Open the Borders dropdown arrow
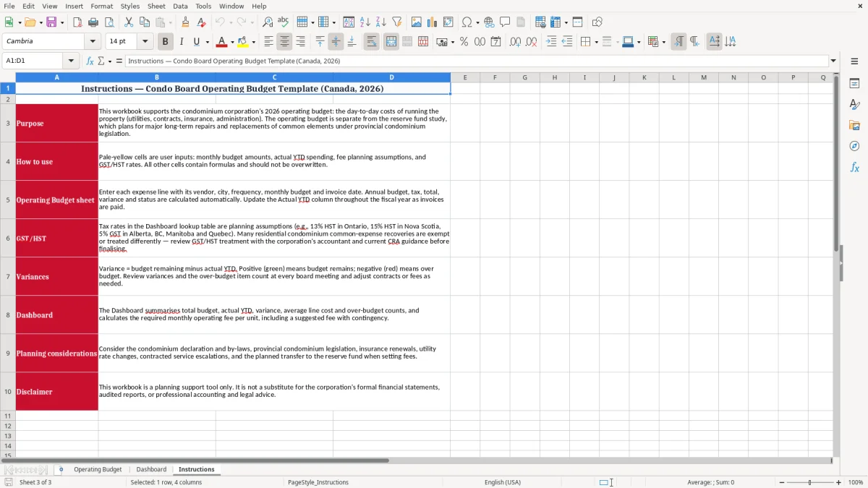868x488 pixels. 597,42
